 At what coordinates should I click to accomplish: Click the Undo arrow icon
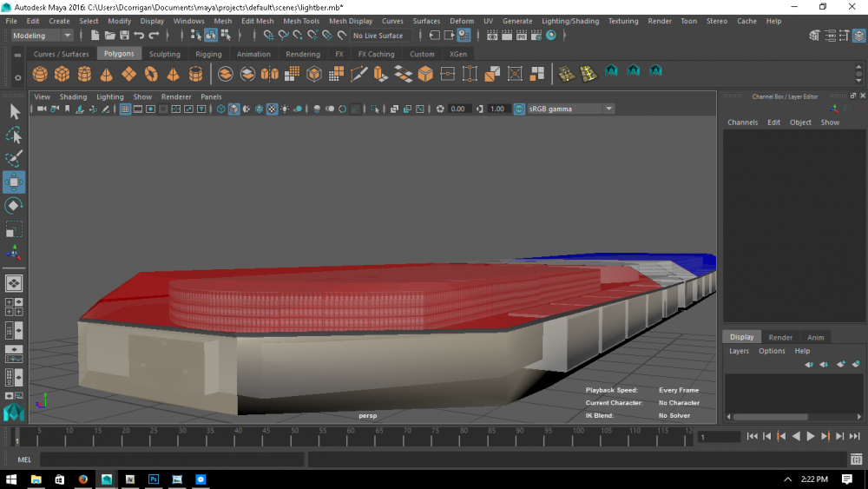click(x=139, y=36)
